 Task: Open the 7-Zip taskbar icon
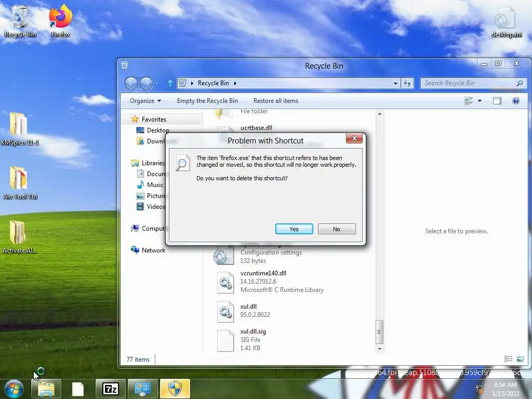111,389
